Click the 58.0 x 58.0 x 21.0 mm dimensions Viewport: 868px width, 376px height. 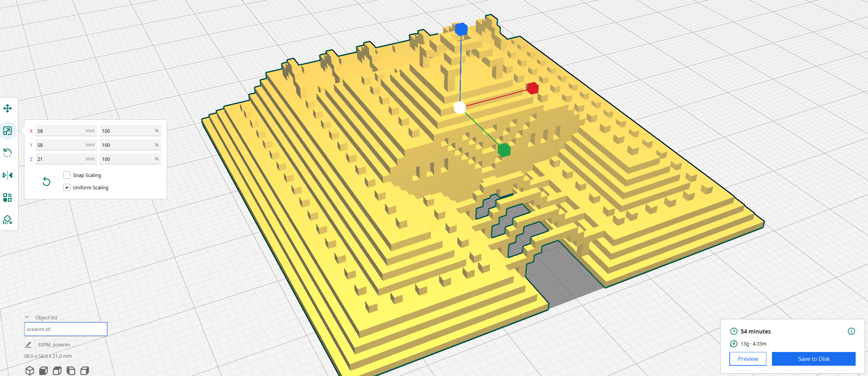(48, 356)
